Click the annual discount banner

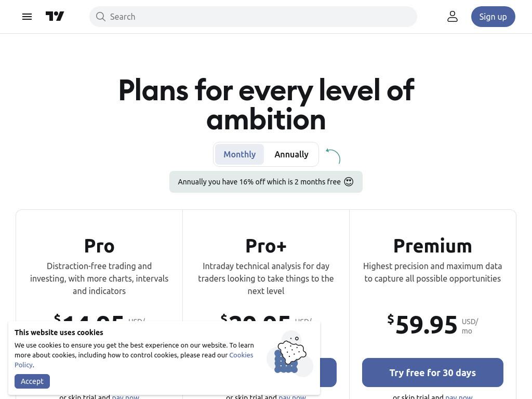click(265, 182)
